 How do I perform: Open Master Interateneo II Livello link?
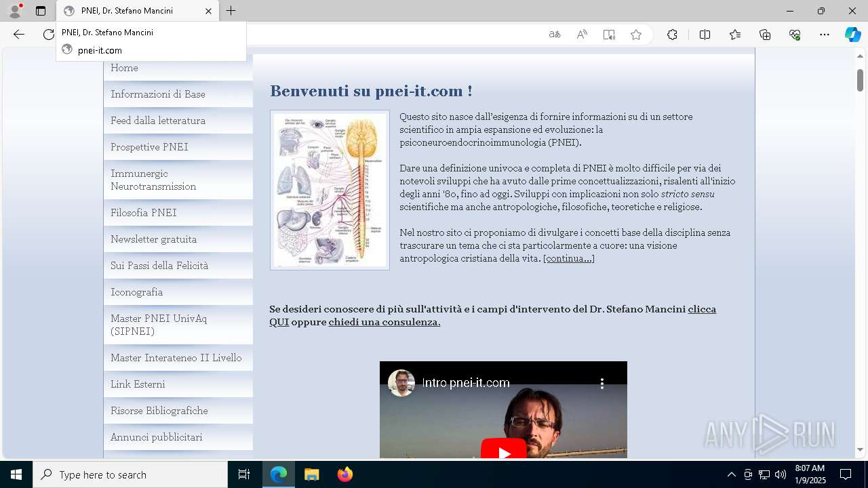tap(178, 358)
